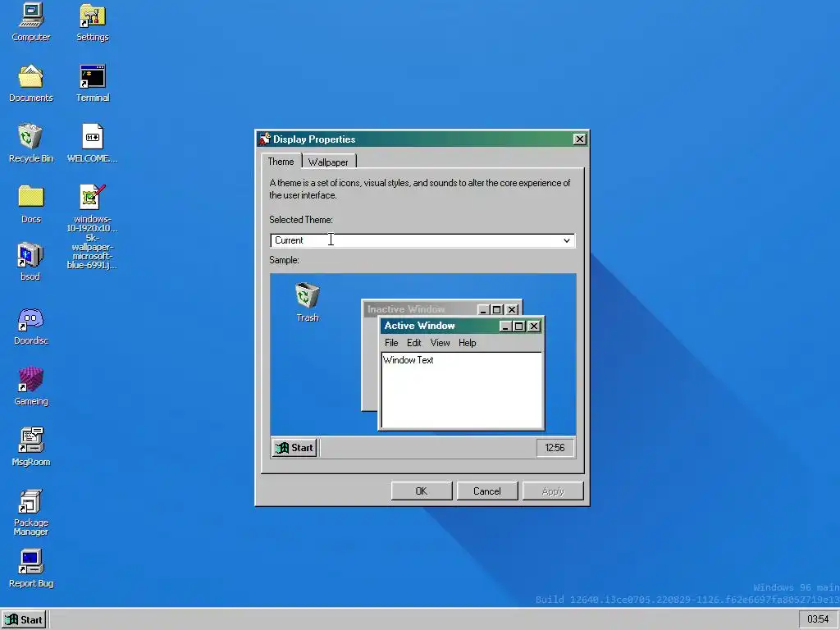This screenshot has height=630, width=840.
Task: Confirm with the OK button
Action: [x=422, y=491]
